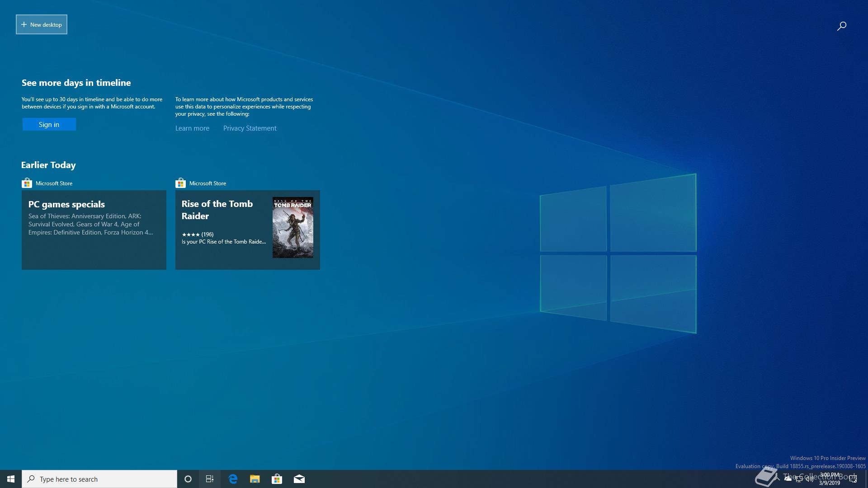The height and width of the screenshot is (488, 868).
Task: Open the Learn more link
Action: coord(192,128)
